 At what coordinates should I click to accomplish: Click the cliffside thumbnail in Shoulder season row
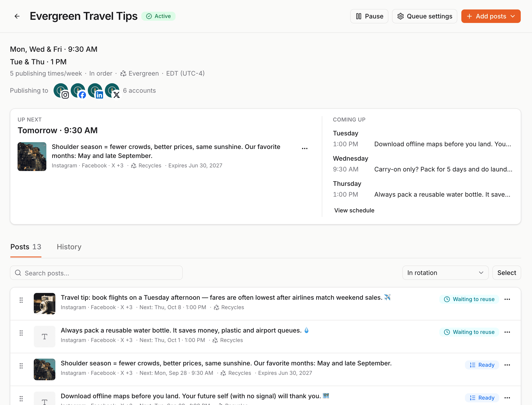pos(44,369)
